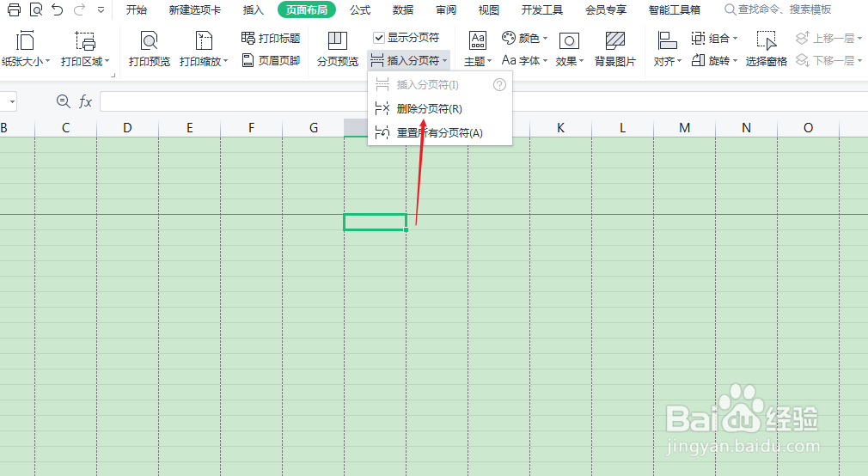Switch to the 视图 tab

[x=489, y=10]
